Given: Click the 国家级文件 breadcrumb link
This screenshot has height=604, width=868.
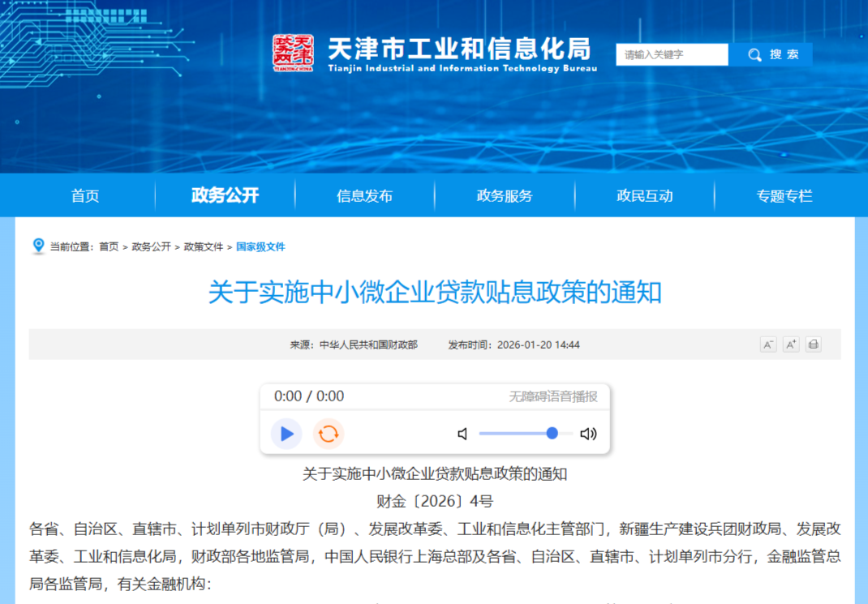Looking at the screenshot, I should click(x=260, y=246).
